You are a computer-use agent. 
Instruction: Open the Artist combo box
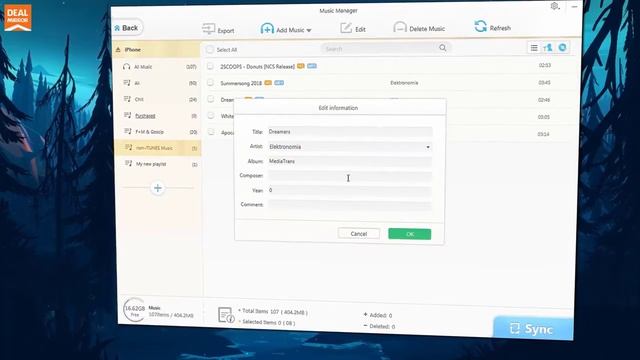pyautogui.click(x=350, y=147)
